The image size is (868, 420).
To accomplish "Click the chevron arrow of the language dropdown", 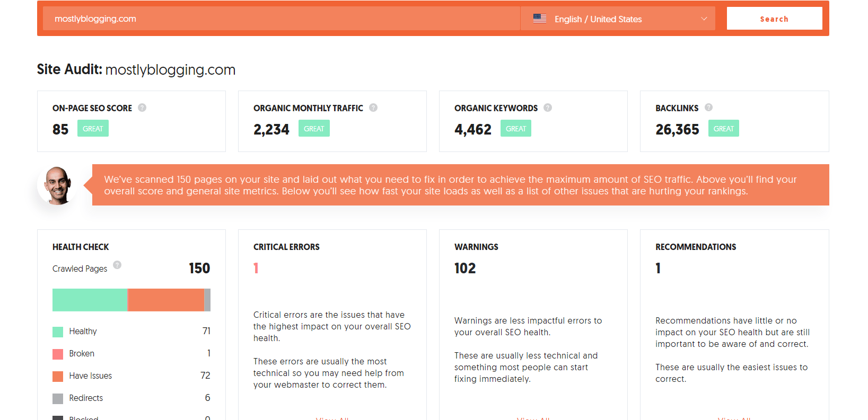I will click(x=704, y=19).
